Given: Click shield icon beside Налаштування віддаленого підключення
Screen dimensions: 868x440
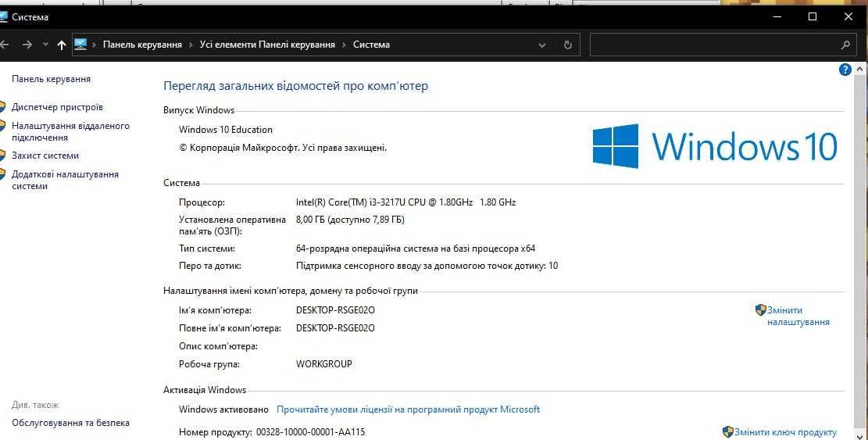Looking at the screenshot, I should pyautogui.click(x=2, y=126).
